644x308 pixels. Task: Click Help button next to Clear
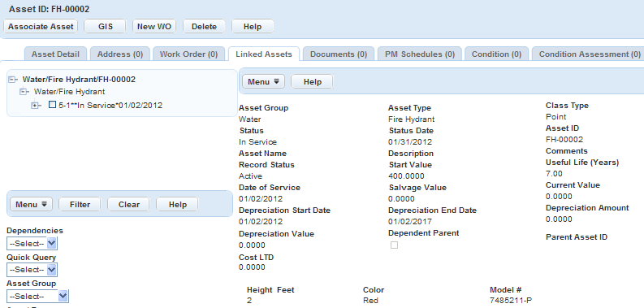(178, 204)
